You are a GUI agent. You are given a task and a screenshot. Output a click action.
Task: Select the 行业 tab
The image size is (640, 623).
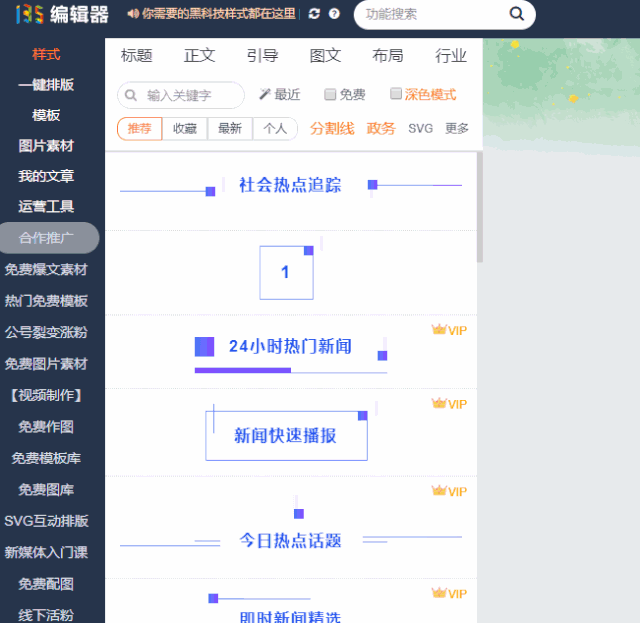pyautogui.click(x=451, y=56)
